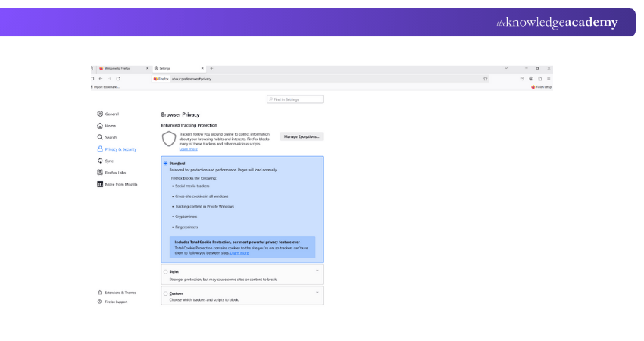
Task: Click the Home house icon in sidebar
Action: tap(100, 126)
